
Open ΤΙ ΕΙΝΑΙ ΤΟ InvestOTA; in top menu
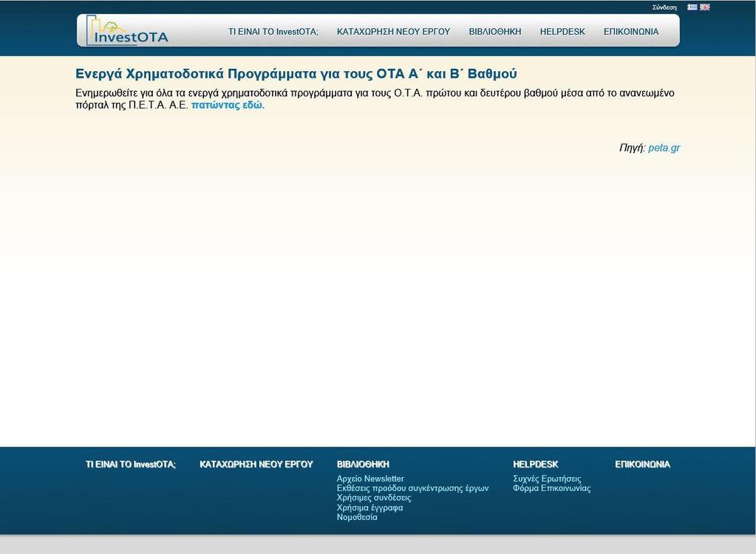273,32
